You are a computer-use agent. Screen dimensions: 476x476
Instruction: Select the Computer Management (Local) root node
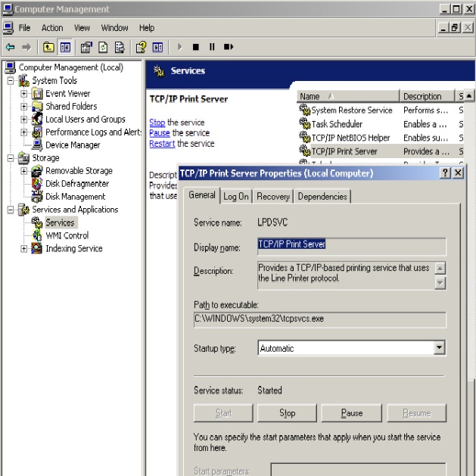(x=70, y=67)
